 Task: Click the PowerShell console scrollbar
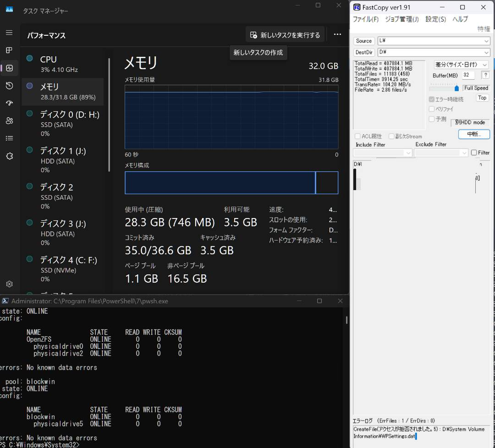coord(346,320)
